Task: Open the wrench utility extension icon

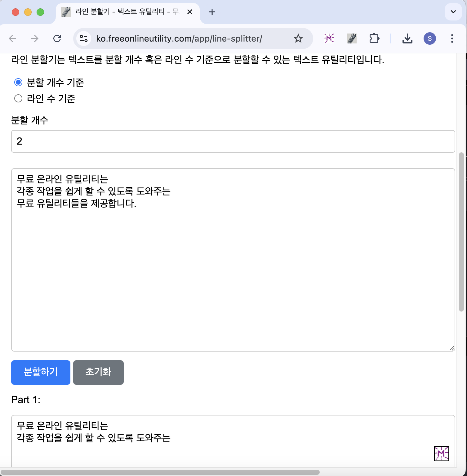Action: pos(352,38)
